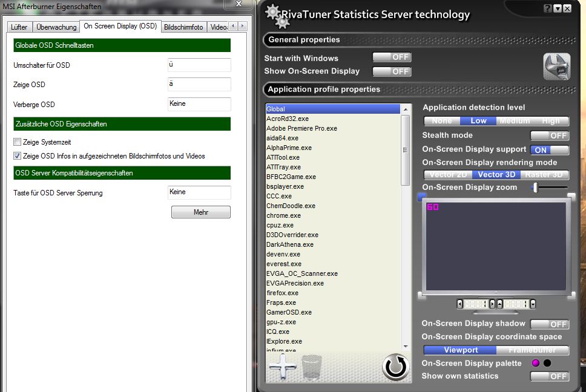
Task: Click the top-left corner marker of OSD preview
Action: click(x=421, y=196)
